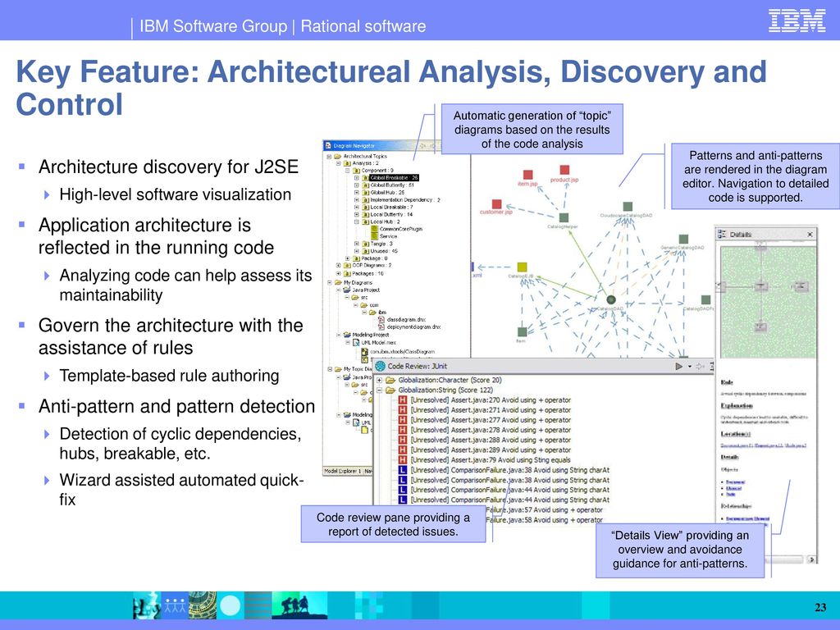The width and height of the screenshot is (840, 630).
Task: Select Unused : 45 in tree
Action: tap(384, 251)
